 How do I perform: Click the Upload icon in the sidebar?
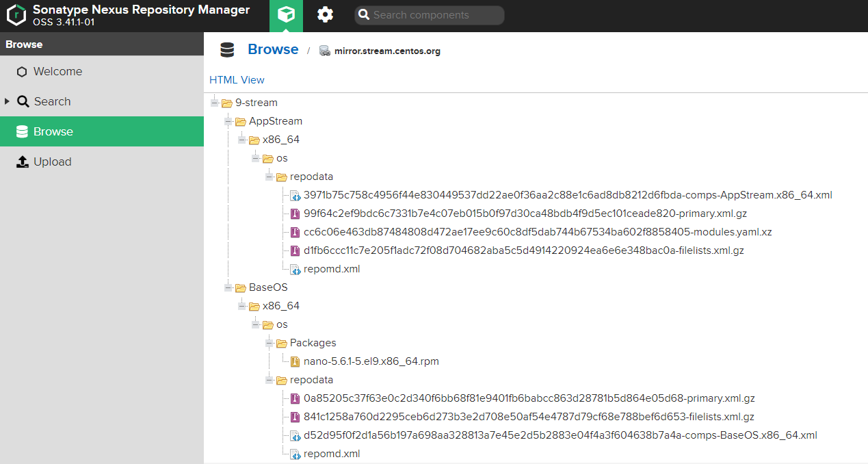tap(23, 162)
